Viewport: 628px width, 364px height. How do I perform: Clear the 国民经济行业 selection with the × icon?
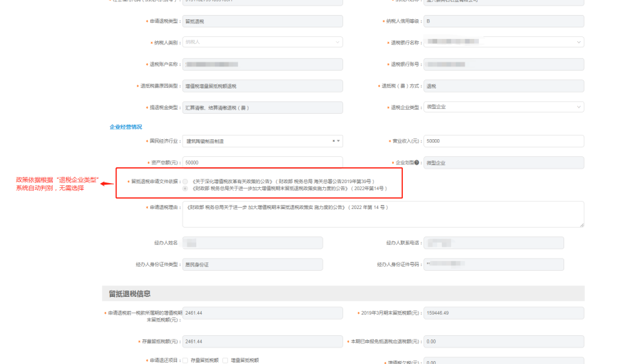[x=334, y=141]
